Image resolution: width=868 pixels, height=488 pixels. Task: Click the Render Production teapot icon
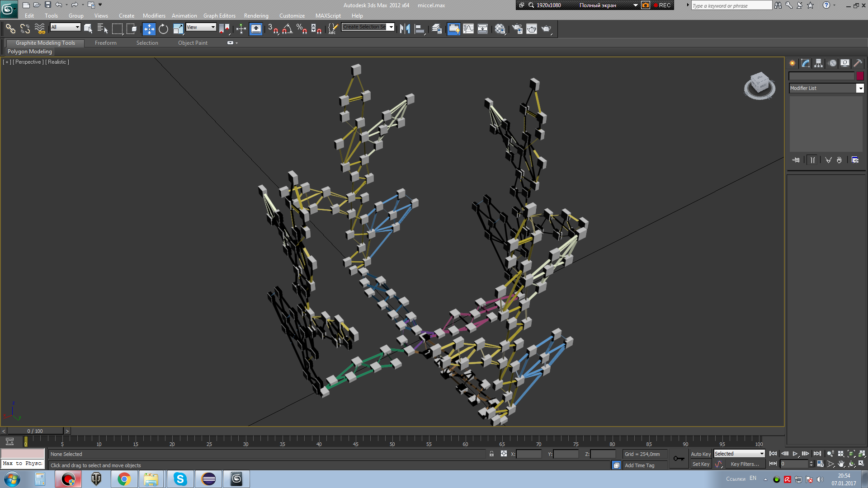(547, 29)
